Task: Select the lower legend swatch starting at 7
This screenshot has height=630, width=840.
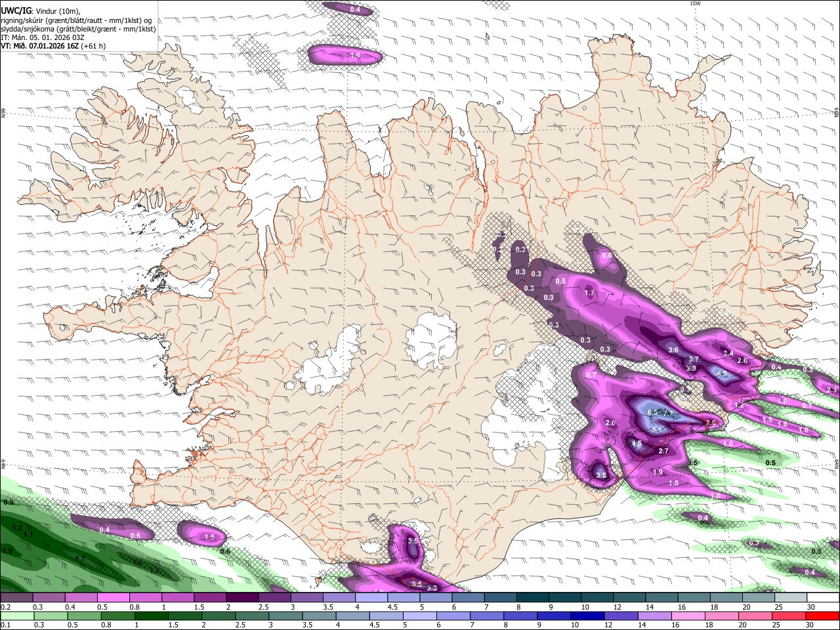Action: point(486,616)
